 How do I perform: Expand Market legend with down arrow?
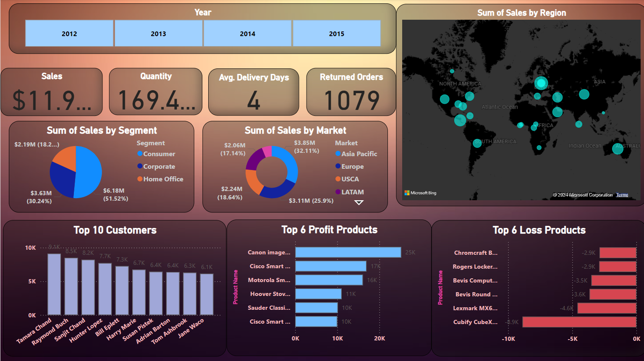click(x=359, y=203)
